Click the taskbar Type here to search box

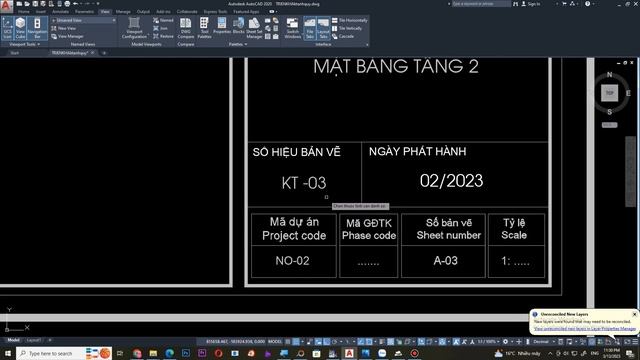coord(64,353)
